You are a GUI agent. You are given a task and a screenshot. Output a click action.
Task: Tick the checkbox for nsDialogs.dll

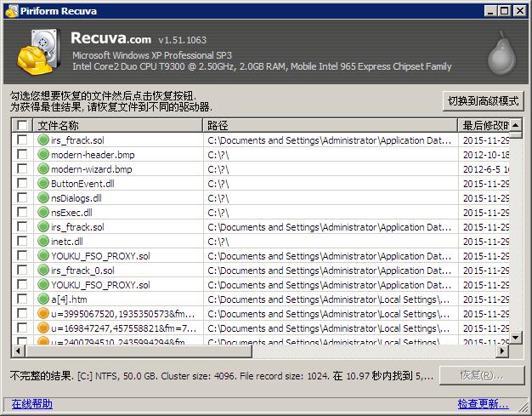tap(22, 198)
